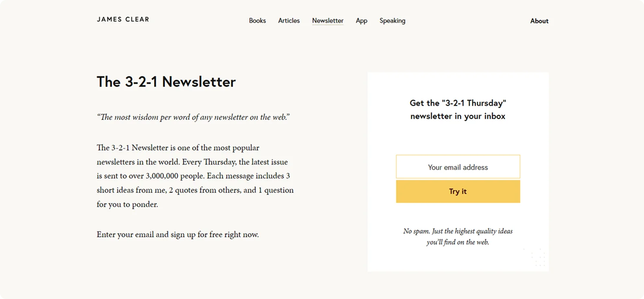Open the App page link
This screenshot has height=299, width=644.
coord(361,21)
